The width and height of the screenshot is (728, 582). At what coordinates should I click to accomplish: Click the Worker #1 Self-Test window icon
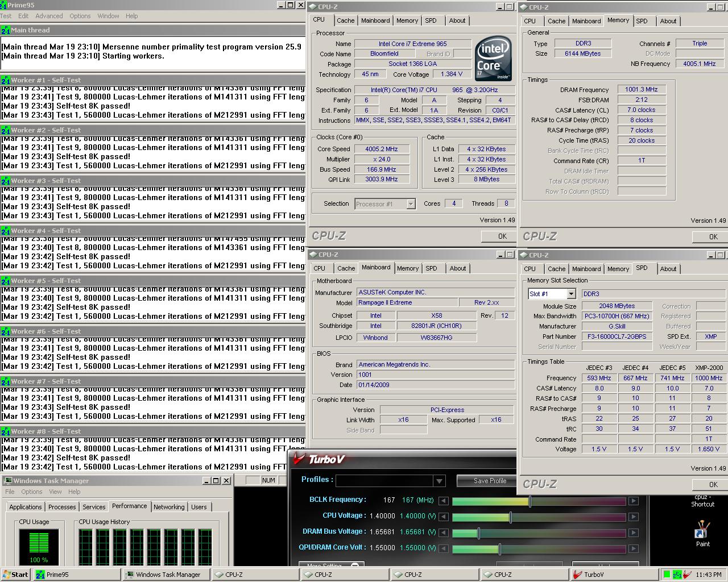6,80
